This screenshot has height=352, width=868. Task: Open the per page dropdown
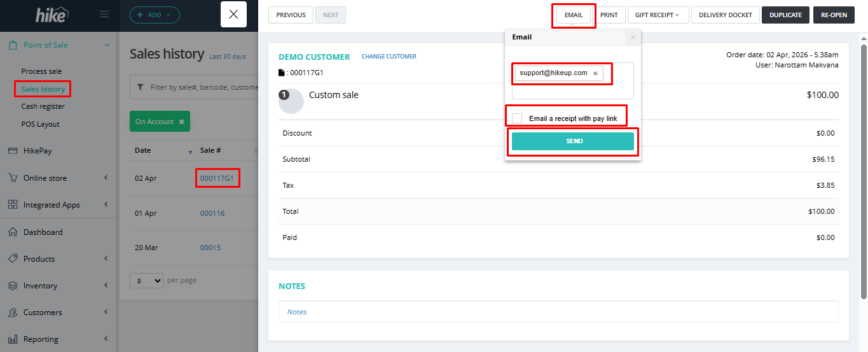pyautogui.click(x=146, y=280)
